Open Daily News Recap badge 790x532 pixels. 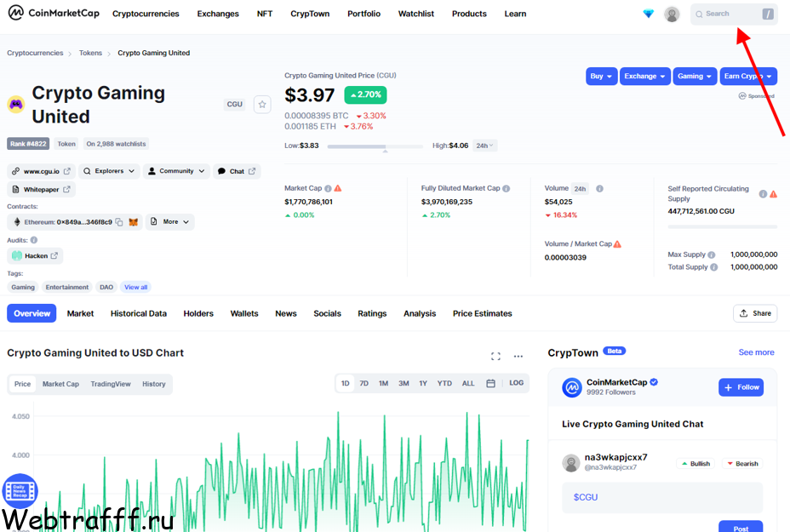20,491
